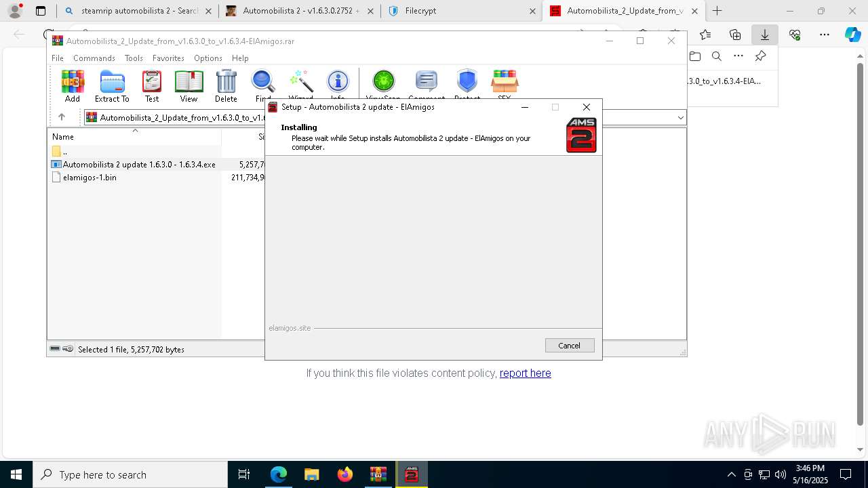Click the search downloads magnifier icon
The height and width of the screenshot is (488, 868).
(x=717, y=56)
